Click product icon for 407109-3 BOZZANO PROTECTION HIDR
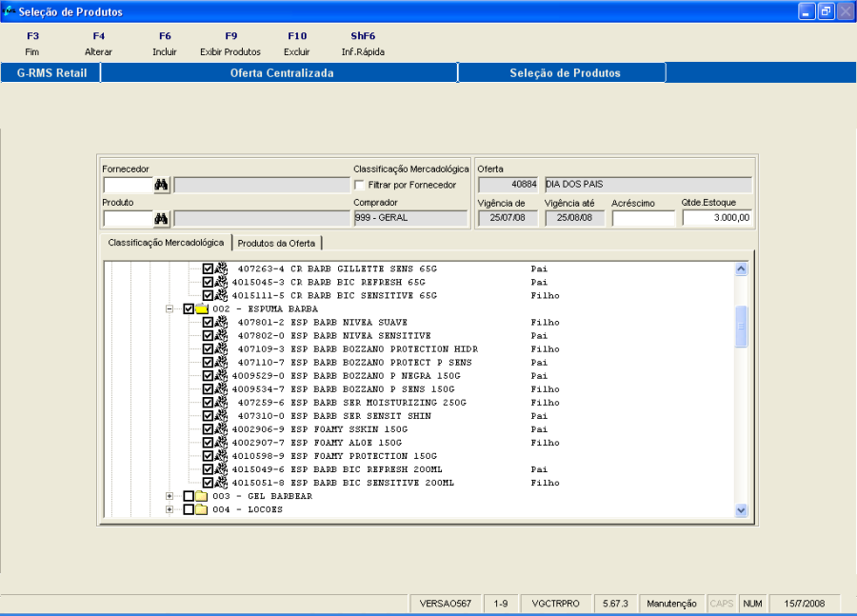This screenshot has height=616, width=857. (x=221, y=348)
